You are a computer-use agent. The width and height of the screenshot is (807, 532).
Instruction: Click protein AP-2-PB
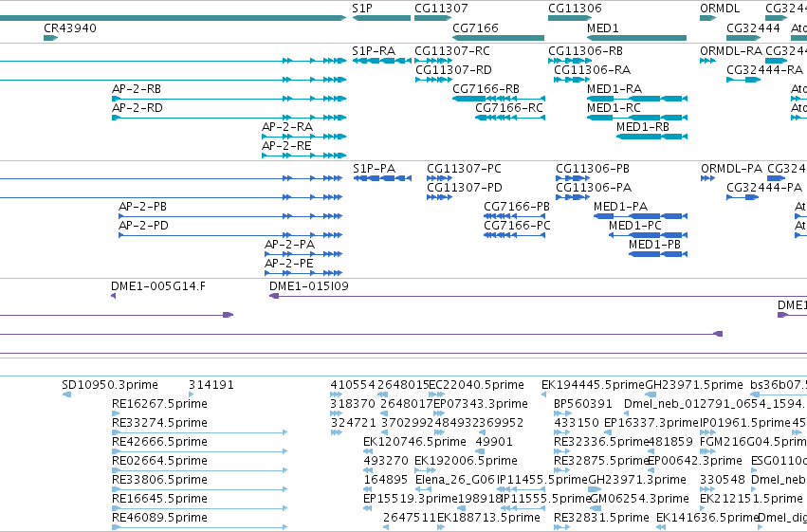point(230,216)
